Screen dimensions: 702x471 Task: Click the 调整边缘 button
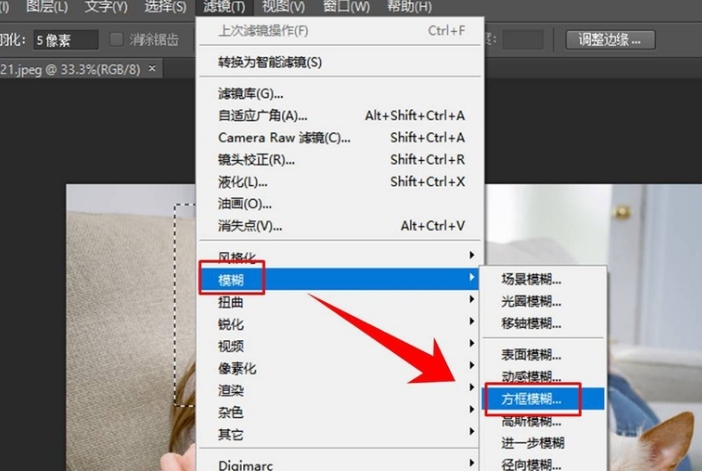(x=610, y=40)
